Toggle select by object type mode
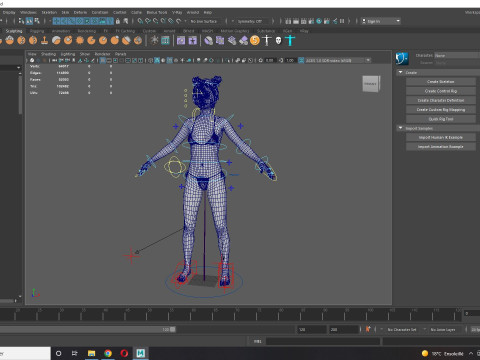 pos(29,21)
